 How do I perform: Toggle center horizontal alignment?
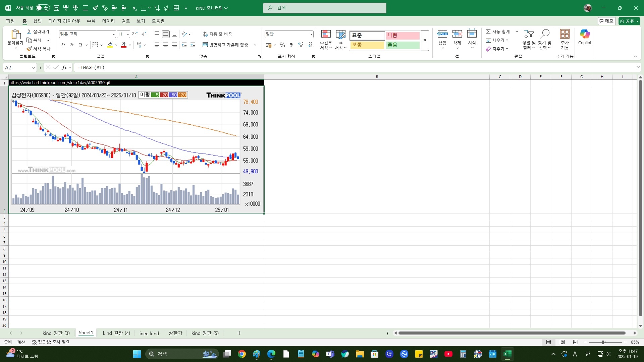[166, 45]
